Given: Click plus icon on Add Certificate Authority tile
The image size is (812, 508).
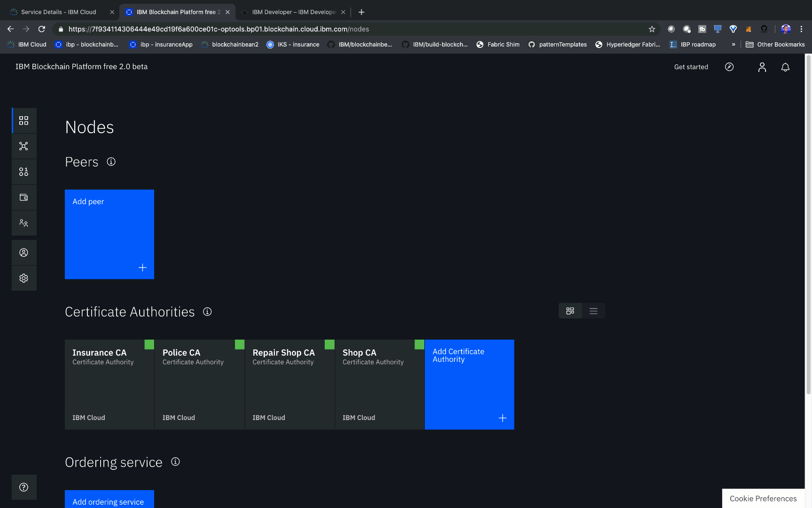Looking at the screenshot, I should [502, 418].
